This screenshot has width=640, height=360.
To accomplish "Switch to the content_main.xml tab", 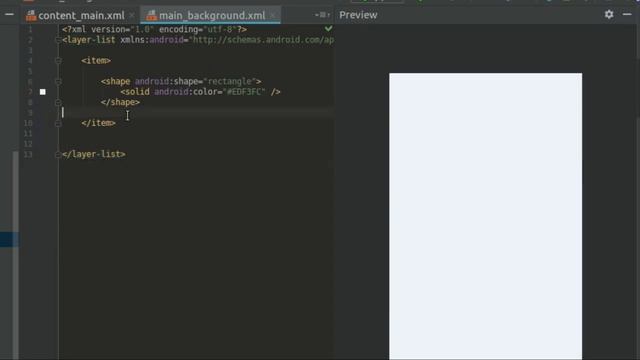I will 81,16.
